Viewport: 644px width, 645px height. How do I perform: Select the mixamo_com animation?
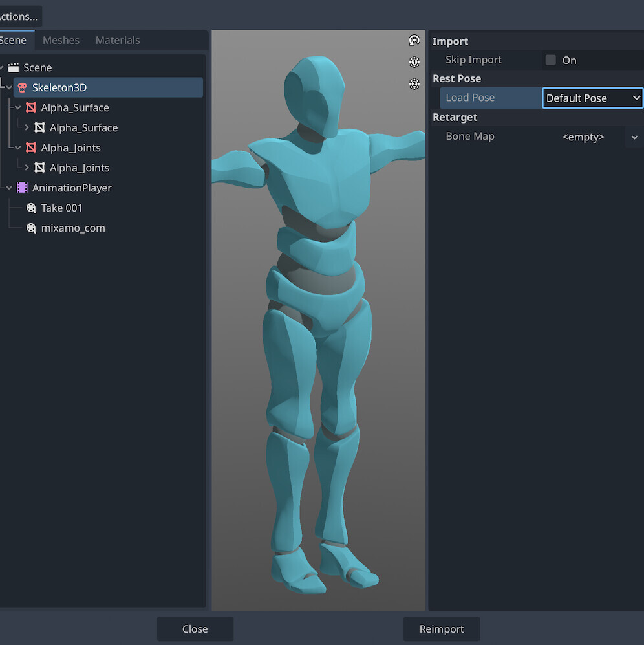point(73,228)
